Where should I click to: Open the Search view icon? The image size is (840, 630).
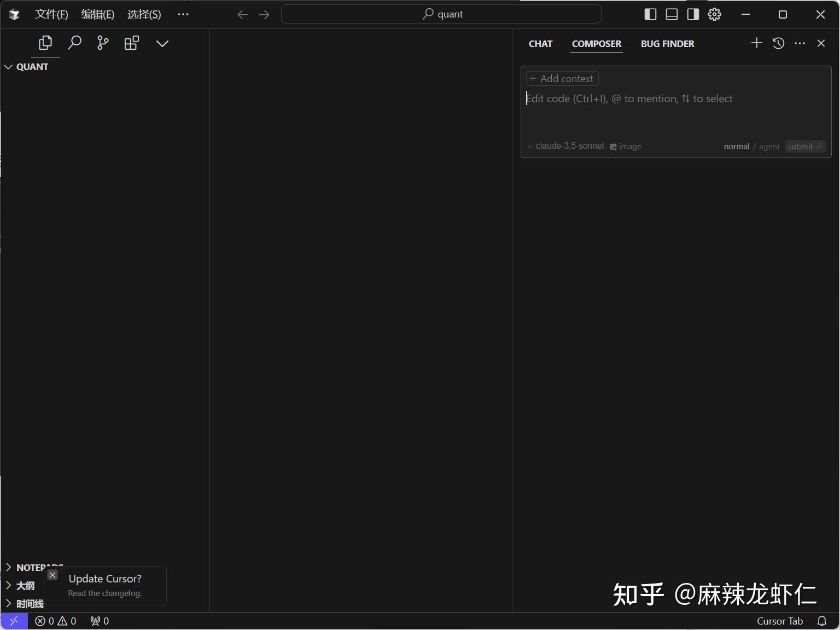[74, 43]
